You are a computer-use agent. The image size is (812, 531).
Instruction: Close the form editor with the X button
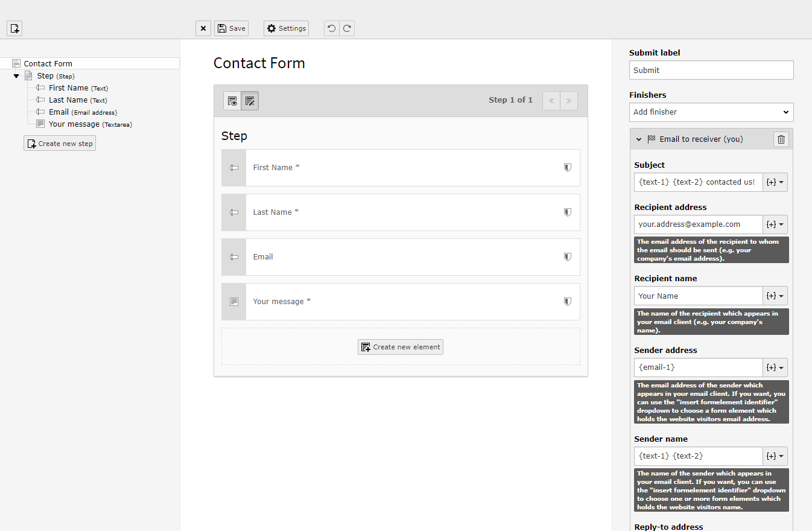tap(203, 28)
